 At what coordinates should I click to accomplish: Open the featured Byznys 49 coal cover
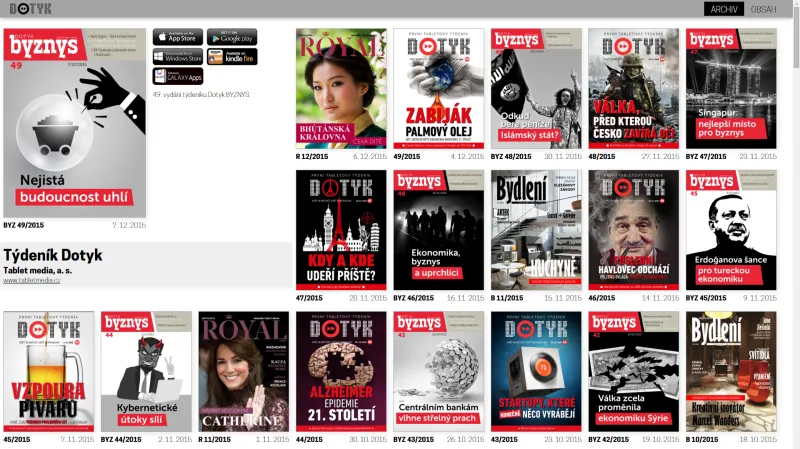pyautogui.click(x=74, y=123)
